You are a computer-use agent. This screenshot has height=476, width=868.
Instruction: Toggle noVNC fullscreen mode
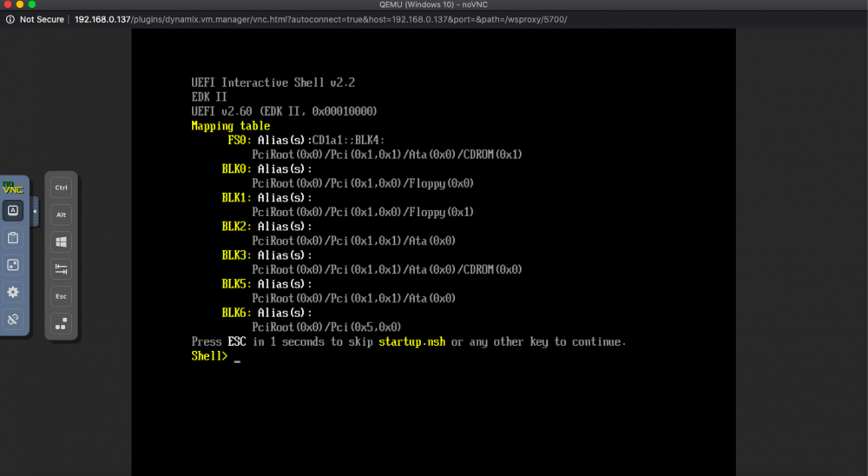pos(13,265)
